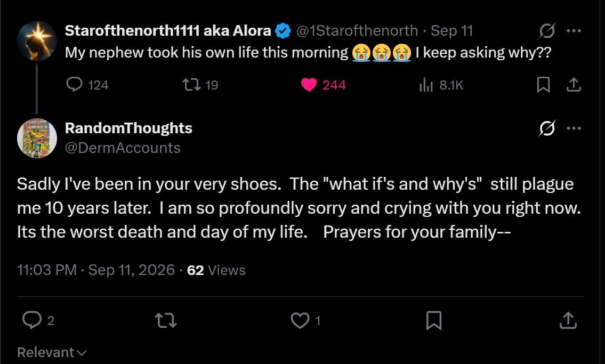Open more options on RandomThoughts reply
Screen dimensions: 605x364
pos(574,128)
